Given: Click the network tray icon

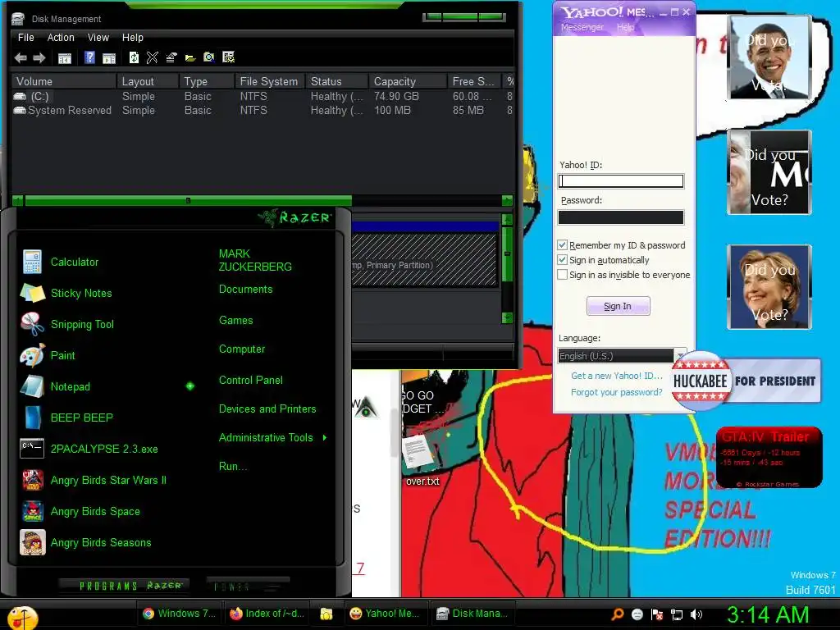Looking at the screenshot, I should [x=677, y=614].
